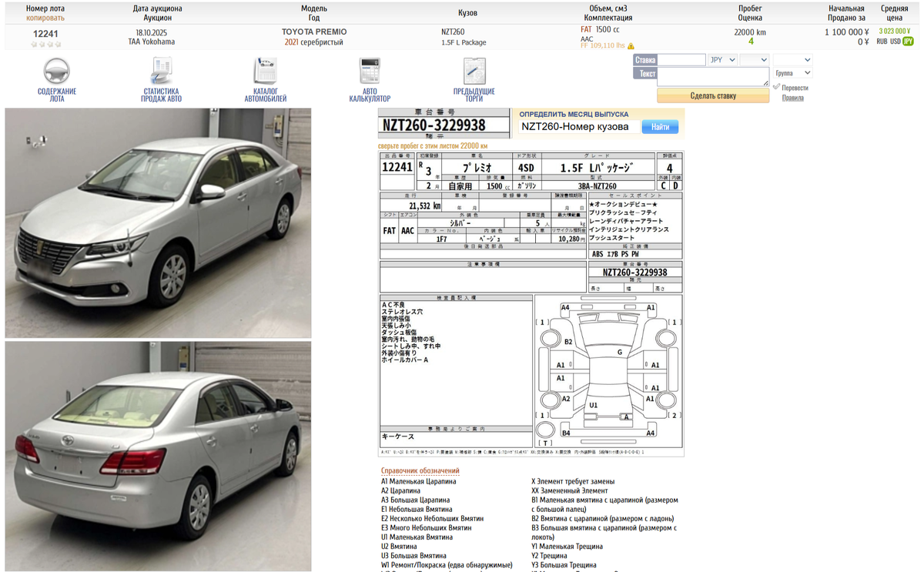Open the JPY bid currency dropdown
The height and width of the screenshot is (572, 924).
721,59
